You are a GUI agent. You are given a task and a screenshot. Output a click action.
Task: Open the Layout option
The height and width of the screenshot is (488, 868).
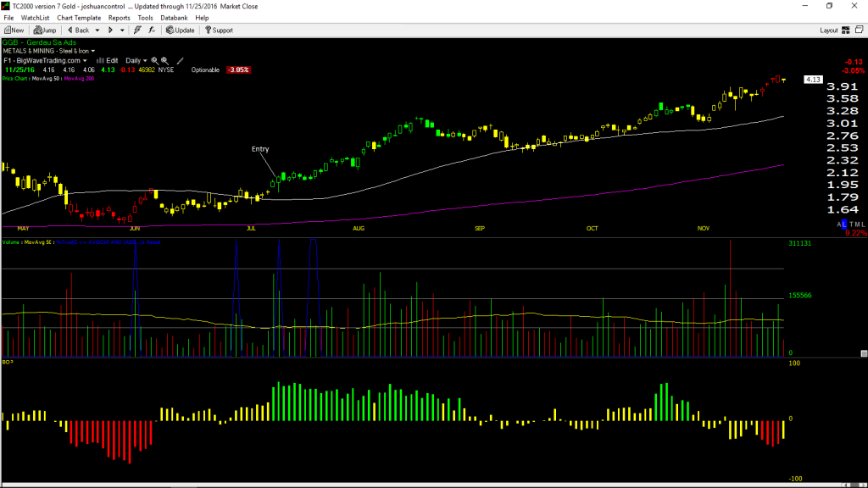(828, 30)
